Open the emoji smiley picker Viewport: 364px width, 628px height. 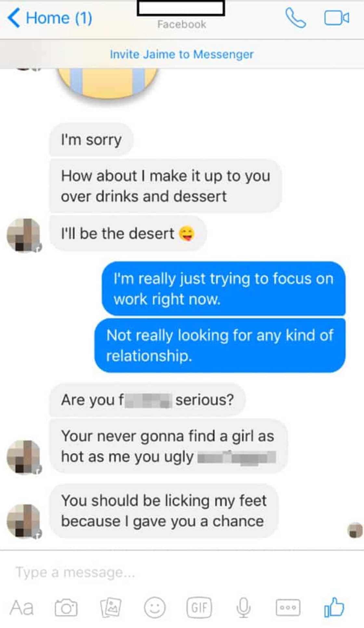pyautogui.click(x=155, y=608)
